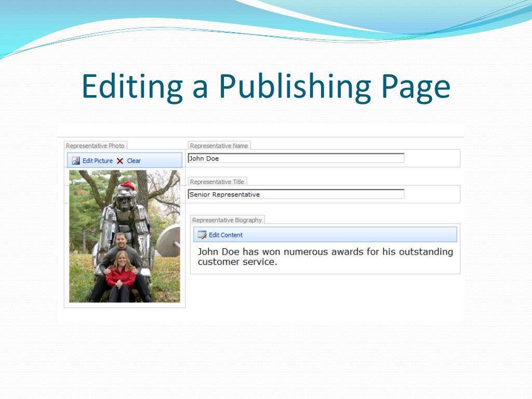532x399 pixels.
Task: Click the Edit Picture icon
Action: [x=76, y=161]
